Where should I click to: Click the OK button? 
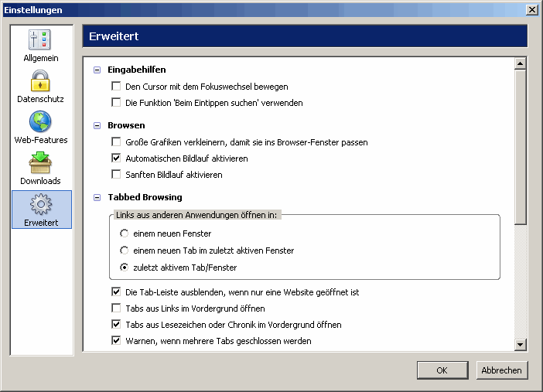click(442, 370)
